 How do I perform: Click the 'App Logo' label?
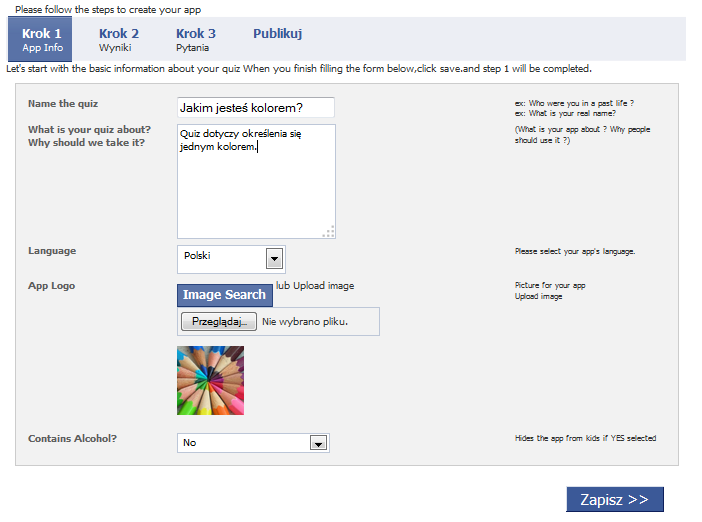51,286
